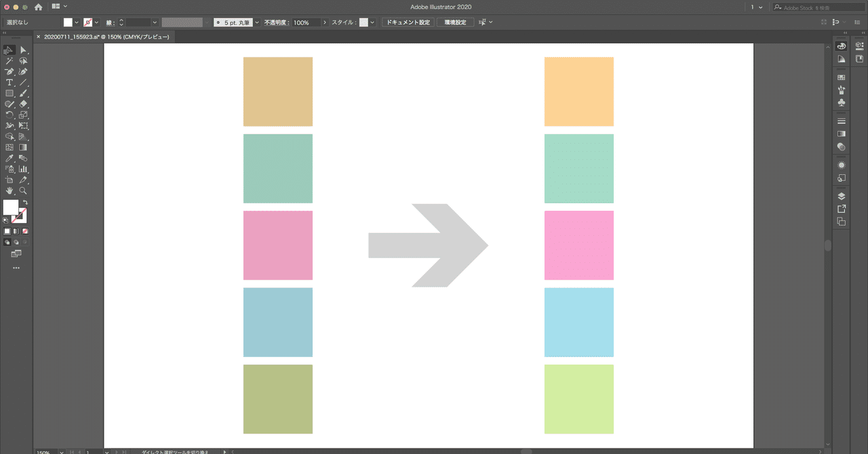Screen dimensions: 868x454
Task: Open the Transparency panel icon
Action: 842,146
